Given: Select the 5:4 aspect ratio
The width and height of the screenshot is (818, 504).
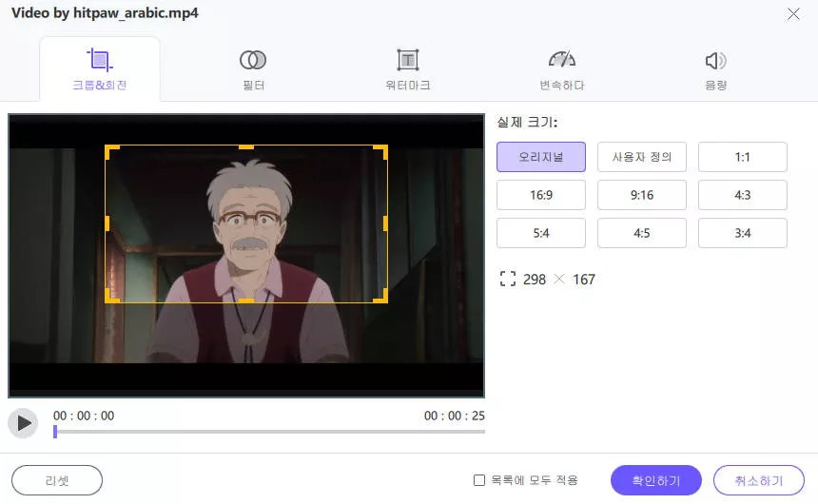Looking at the screenshot, I should point(541,233).
